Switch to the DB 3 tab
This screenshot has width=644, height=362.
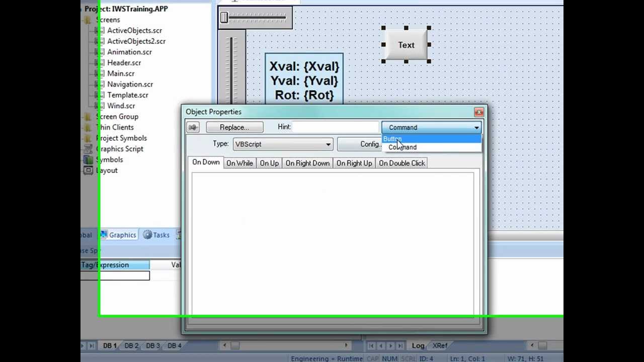point(153,346)
